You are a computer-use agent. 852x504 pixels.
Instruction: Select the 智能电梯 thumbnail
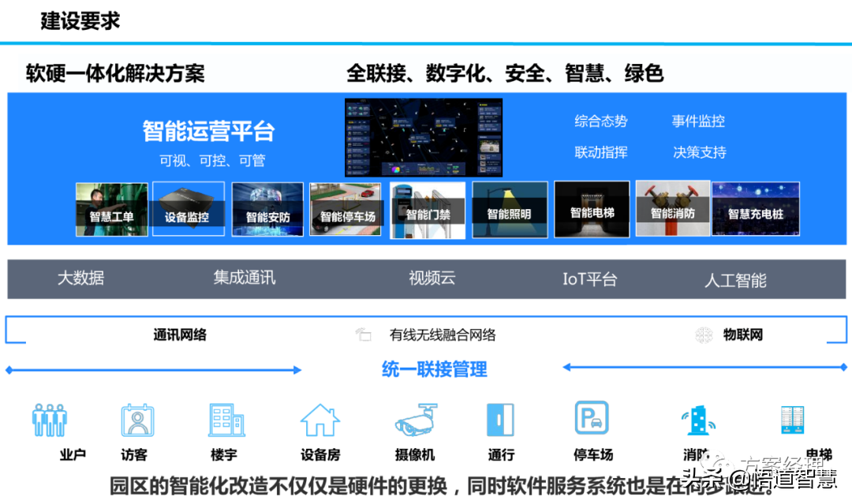[x=592, y=210]
